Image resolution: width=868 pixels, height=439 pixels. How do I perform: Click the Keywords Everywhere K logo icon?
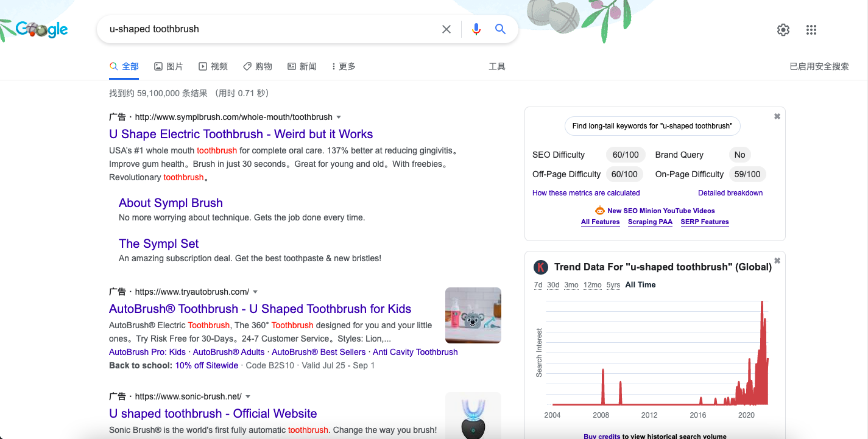(540, 267)
